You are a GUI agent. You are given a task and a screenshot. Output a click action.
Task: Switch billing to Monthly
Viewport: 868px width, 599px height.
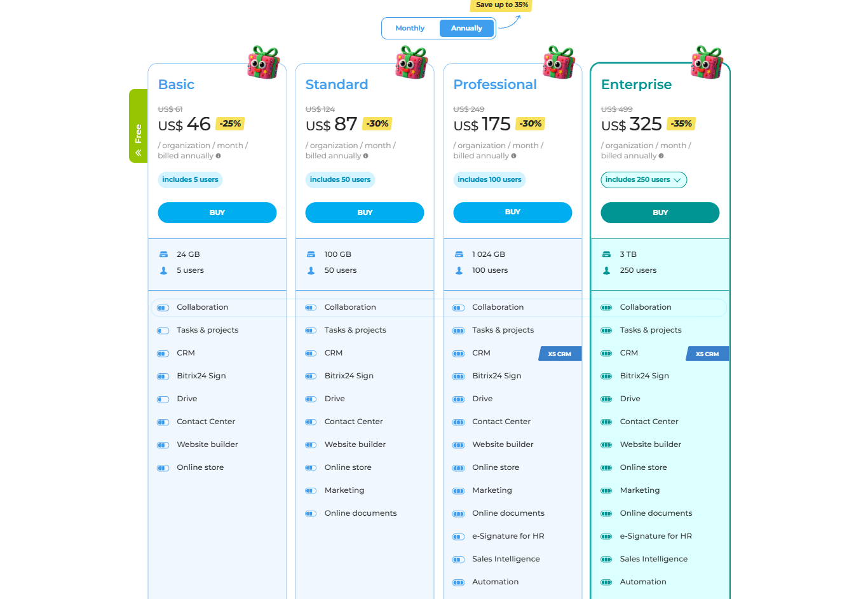[410, 28]
